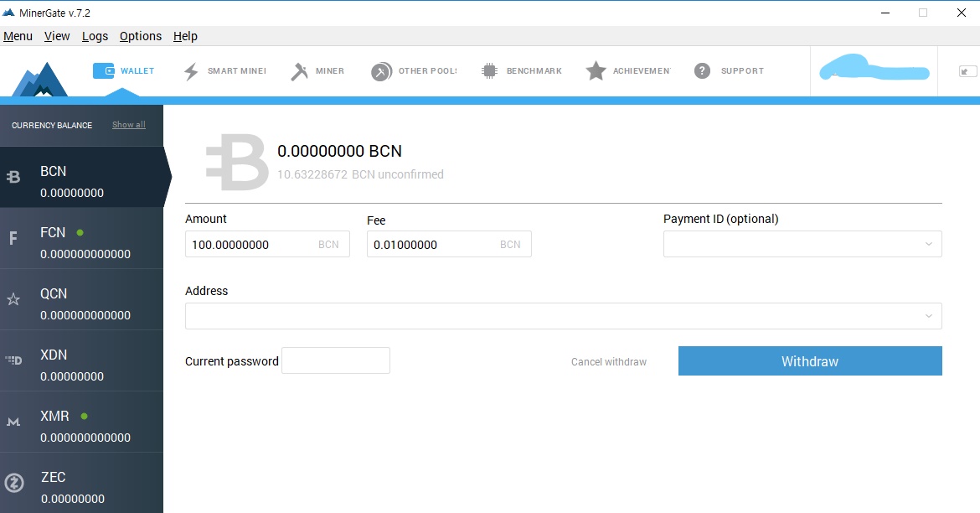This screenshot has width=980, height=513.
Task: Switch to the Support tab
Action: (742, 71)
